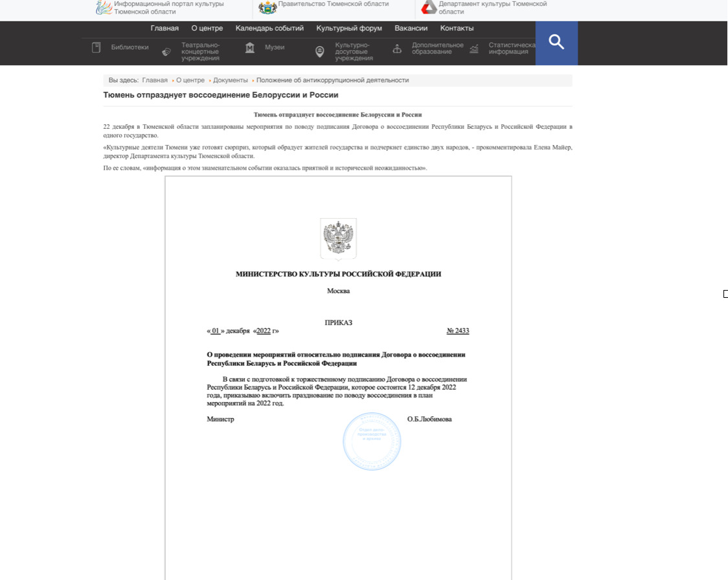
Task: Click the Документы breadcrumb link
Action: click(x=231, y=80)
